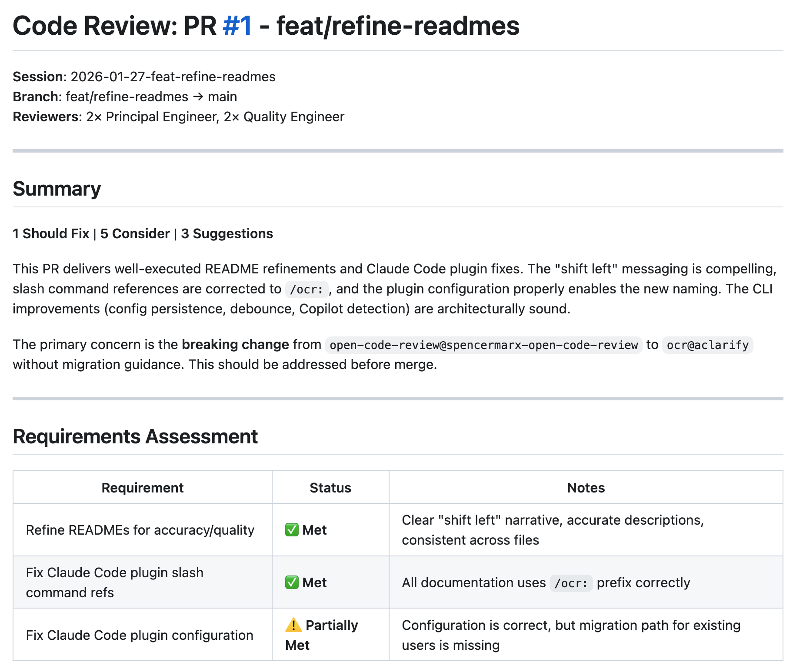The height and width of the screenshot is (672, 793).
Task: Click the warning triangle on Partially Met status
Action: (293, 625)
